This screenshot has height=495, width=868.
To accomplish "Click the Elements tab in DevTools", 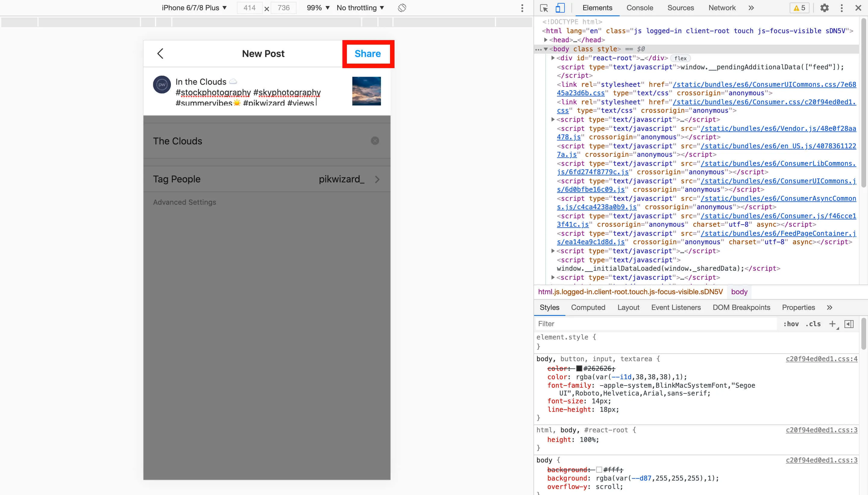I will [x=597, y=8].
